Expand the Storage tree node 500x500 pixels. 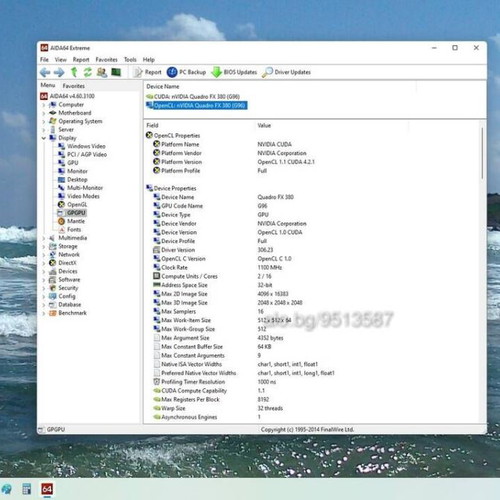[44, 246]
